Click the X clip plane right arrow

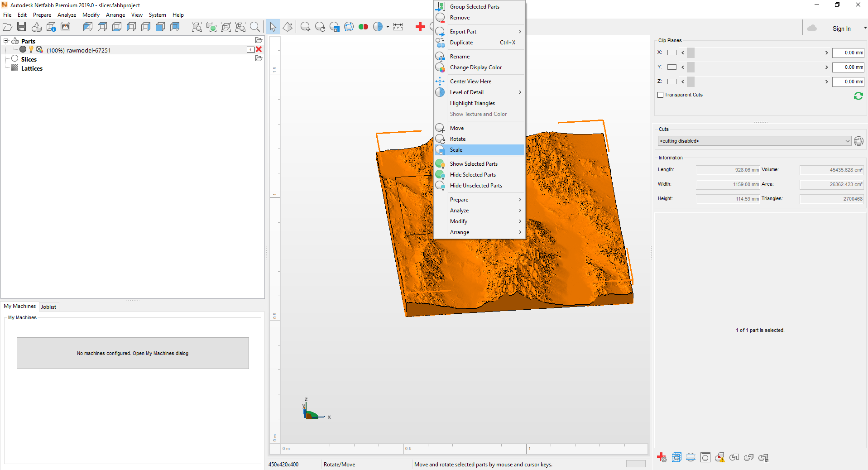pos(826,53)
